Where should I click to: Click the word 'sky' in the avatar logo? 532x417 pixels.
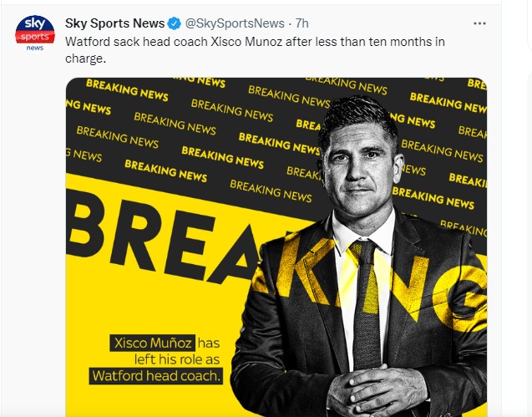[x=35, y=23]
